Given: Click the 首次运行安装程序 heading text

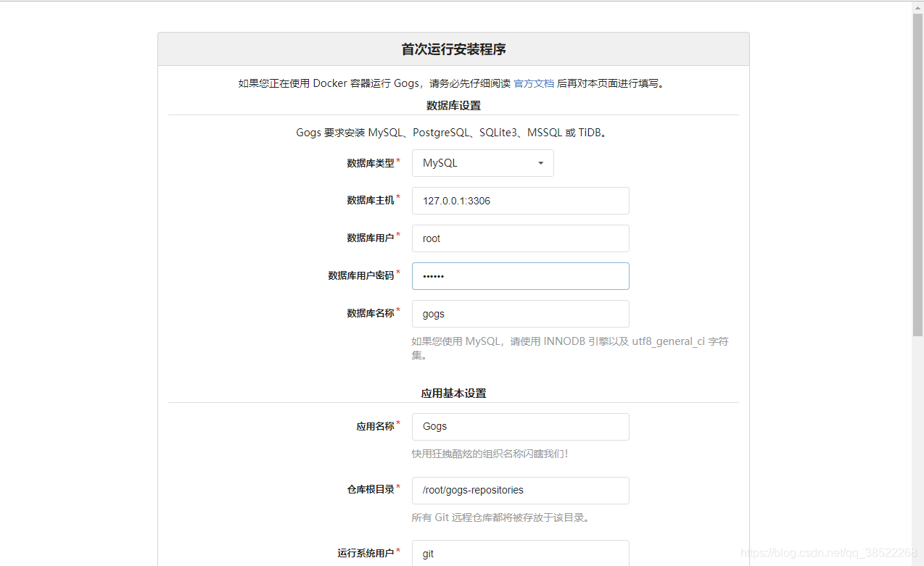Looking at the screenshot, I should 453,49.
